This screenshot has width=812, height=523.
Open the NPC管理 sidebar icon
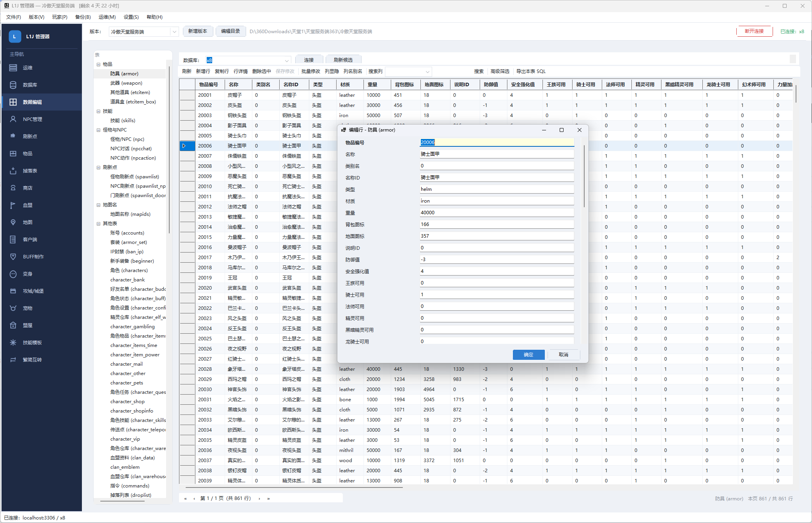coord(13,119)
